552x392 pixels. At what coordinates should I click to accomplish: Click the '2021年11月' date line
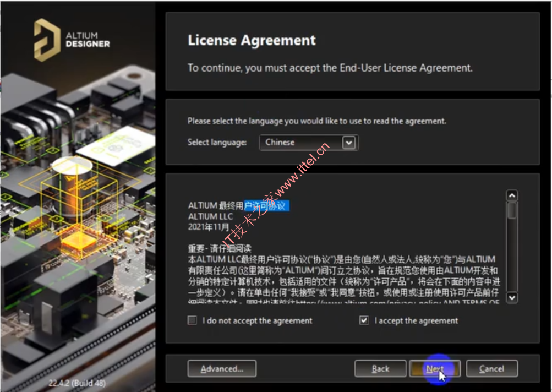click(x=209, y=227)
